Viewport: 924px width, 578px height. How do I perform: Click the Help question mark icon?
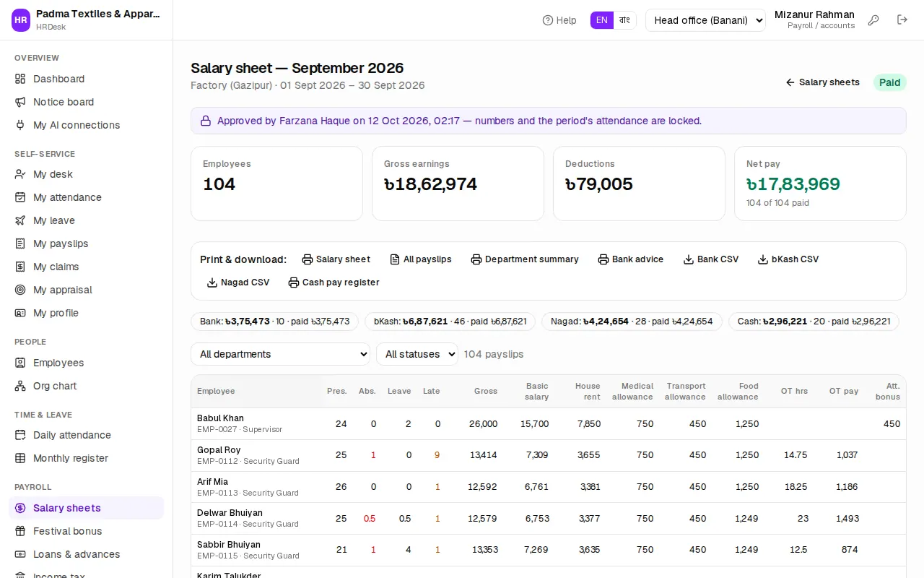pyautogui.click(x=548, y=20)
